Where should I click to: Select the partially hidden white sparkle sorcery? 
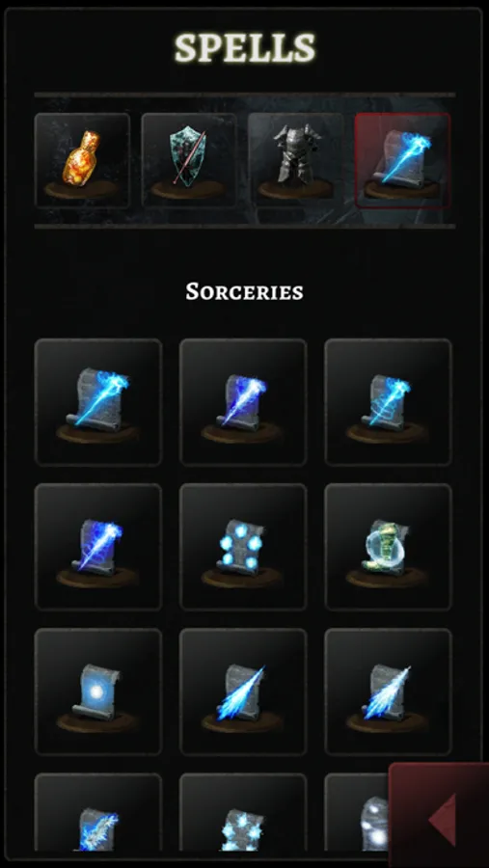[x=357, y=812]
